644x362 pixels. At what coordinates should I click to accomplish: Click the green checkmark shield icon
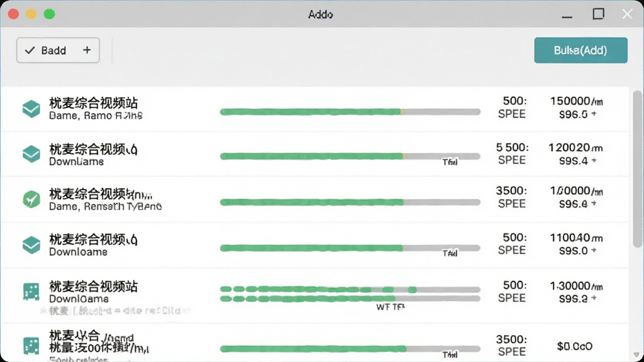[31, 199]
